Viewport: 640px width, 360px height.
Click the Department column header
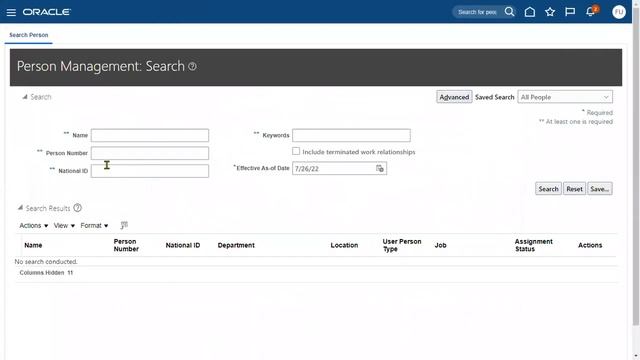coord(236,245)
